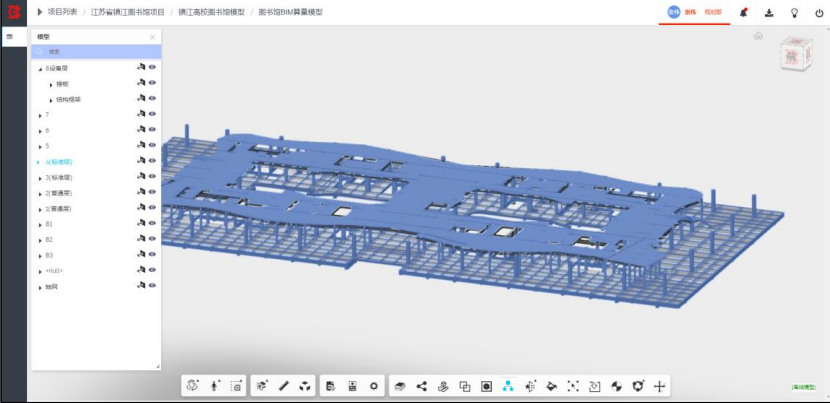Click the model tree search field

[96, 52]
